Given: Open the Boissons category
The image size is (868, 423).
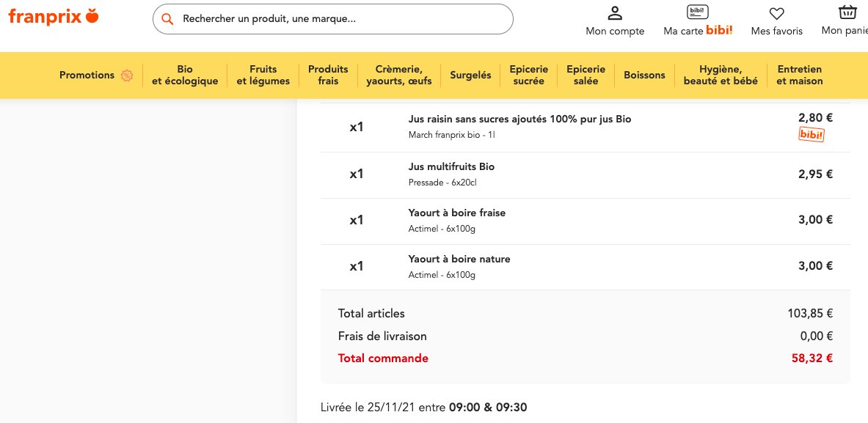Looking at the screenshot, I should pos(644,76).
